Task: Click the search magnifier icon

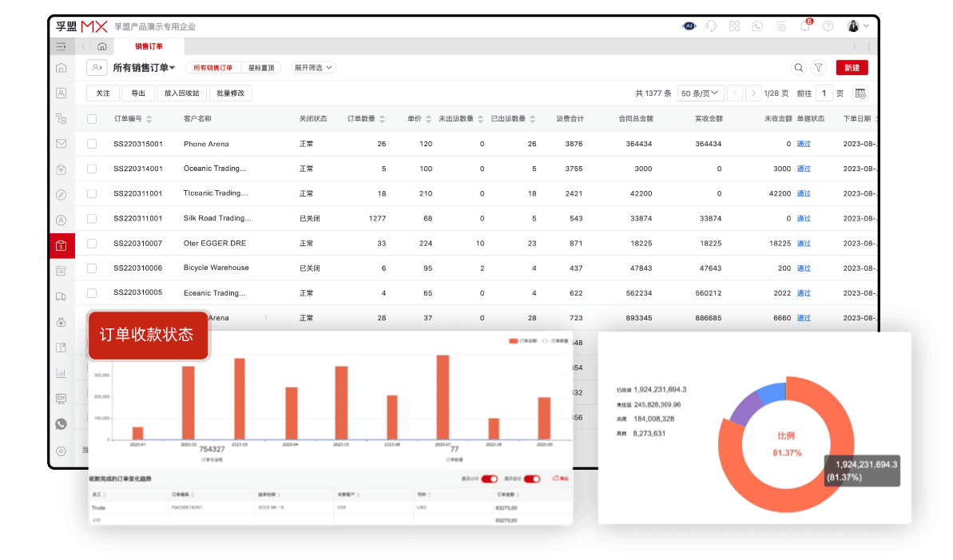Action: [798, 68]
